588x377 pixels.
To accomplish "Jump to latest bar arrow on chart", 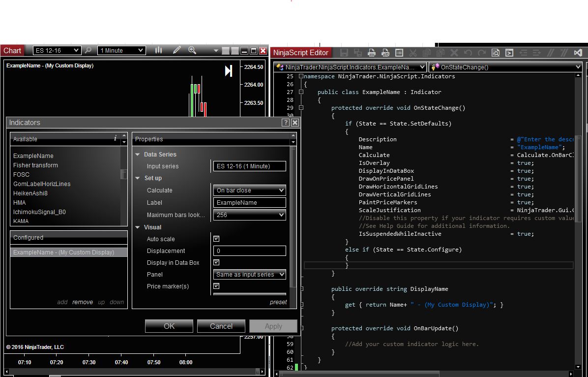I will pos(229,71).
